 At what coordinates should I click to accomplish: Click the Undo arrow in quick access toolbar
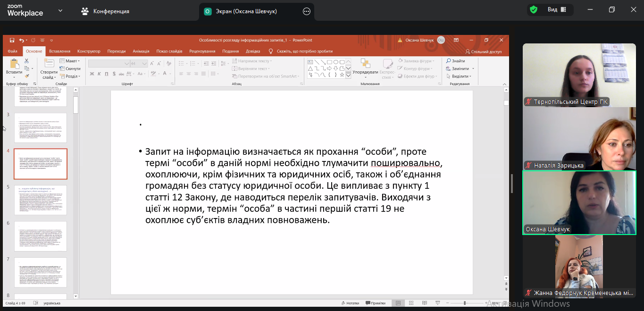pyautogui.click(x=21, y=40)
